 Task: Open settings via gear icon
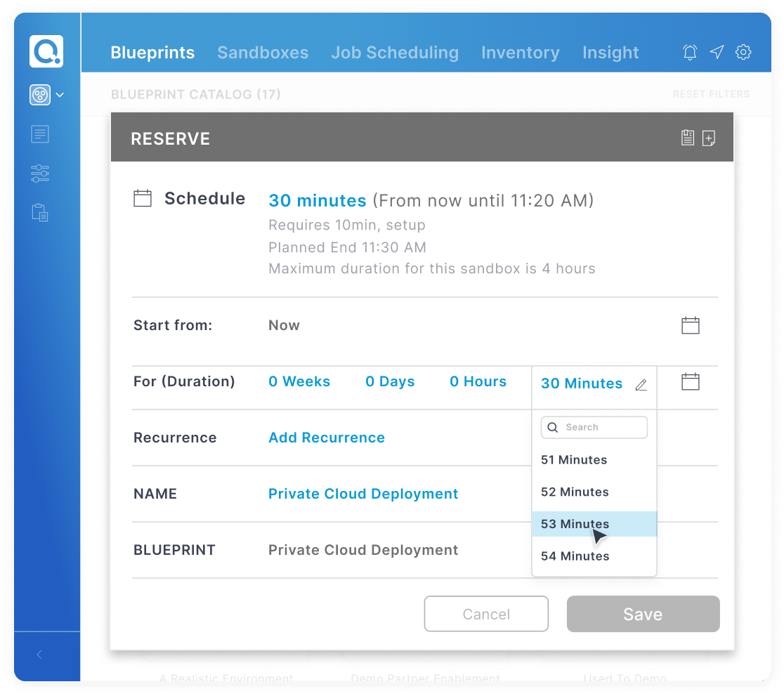(743, 52)
